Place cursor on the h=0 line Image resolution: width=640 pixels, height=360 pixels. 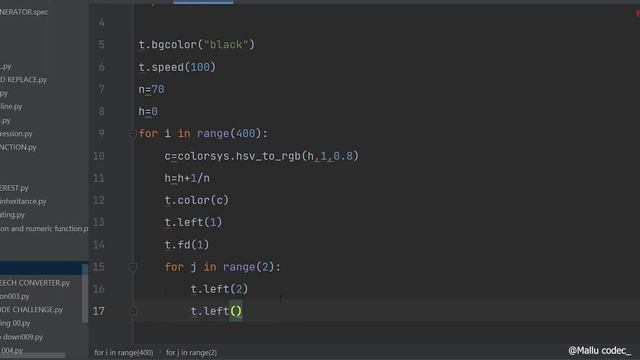[x=148, y=111]
